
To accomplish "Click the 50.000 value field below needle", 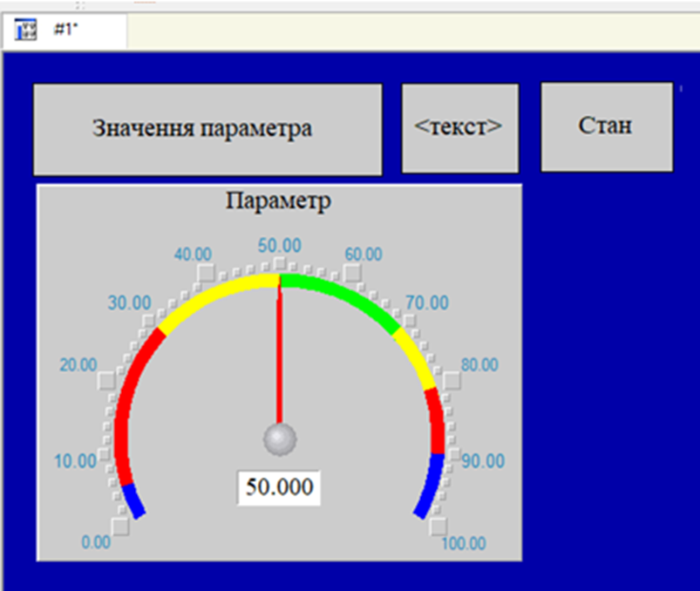I will [279, 487].
